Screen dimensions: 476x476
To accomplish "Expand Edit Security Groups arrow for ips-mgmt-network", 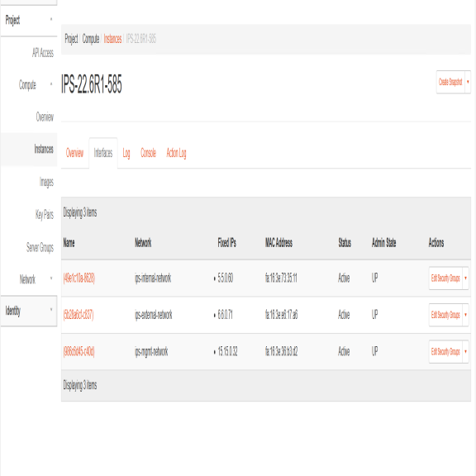I will tap(465, 351).
